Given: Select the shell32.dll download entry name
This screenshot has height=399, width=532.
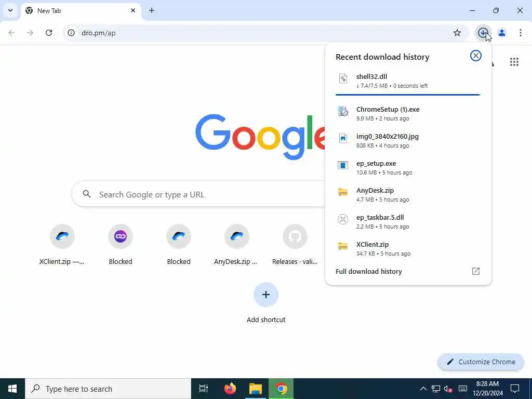Looking at the screenshot, I should (x=371, y=77).
